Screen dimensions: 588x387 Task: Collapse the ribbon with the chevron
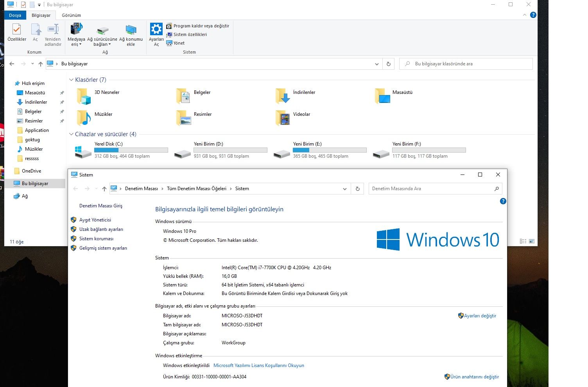[x=525, y=15]
